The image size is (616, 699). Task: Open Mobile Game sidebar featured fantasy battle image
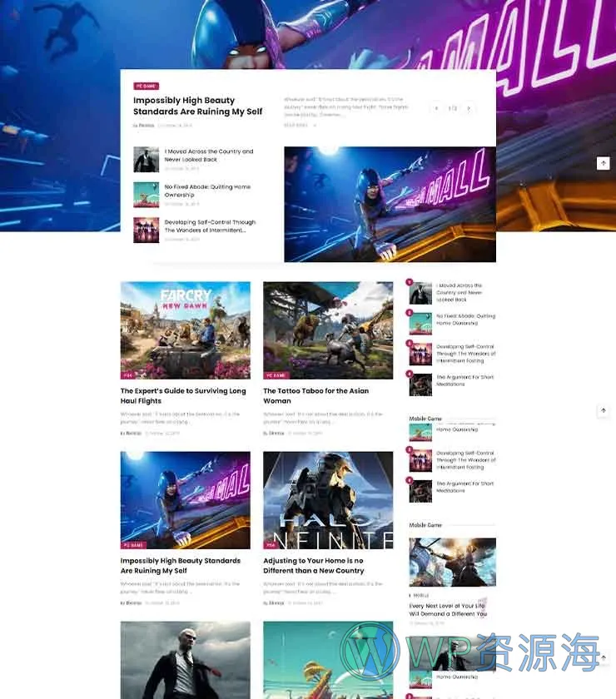coord(452,563)
